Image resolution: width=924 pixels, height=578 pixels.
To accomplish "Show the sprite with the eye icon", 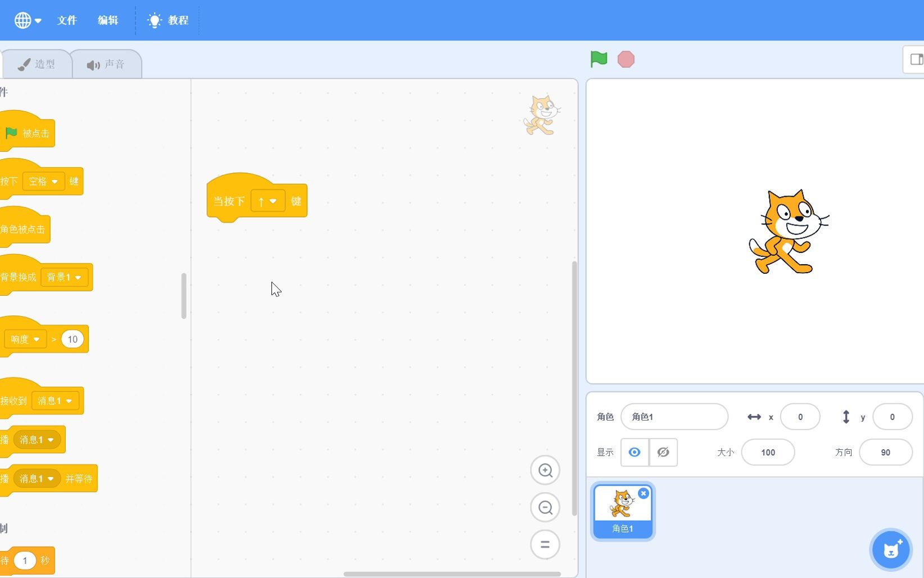I will coord(635,452).
